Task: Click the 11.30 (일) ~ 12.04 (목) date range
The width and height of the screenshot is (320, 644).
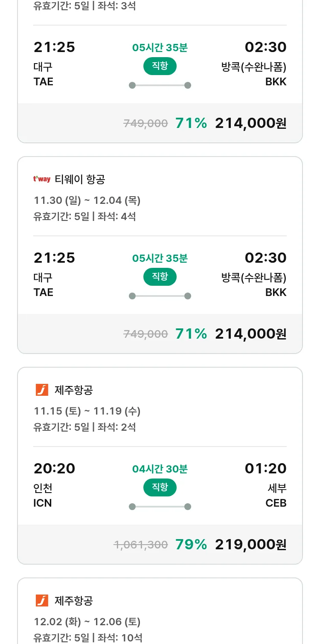Action: pos(87,200)
